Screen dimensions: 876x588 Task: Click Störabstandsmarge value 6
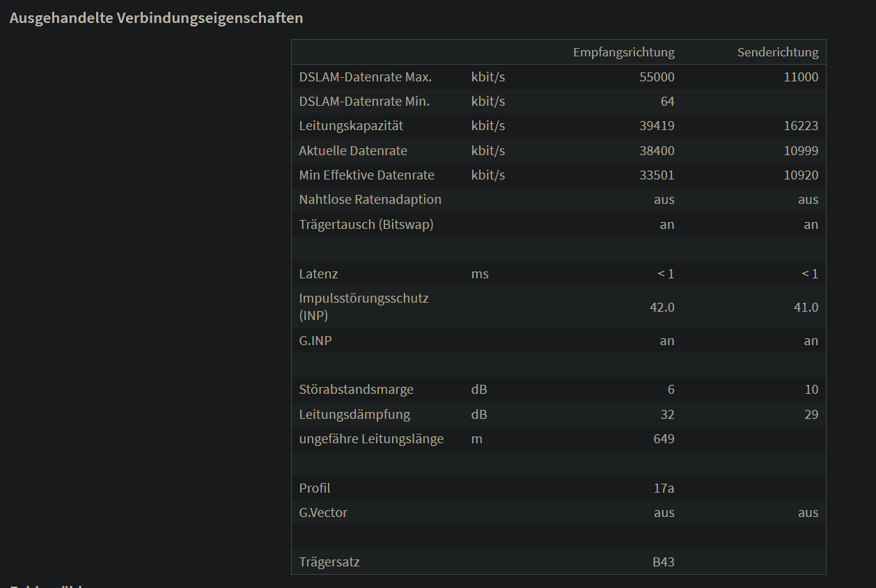coord(671,390)
